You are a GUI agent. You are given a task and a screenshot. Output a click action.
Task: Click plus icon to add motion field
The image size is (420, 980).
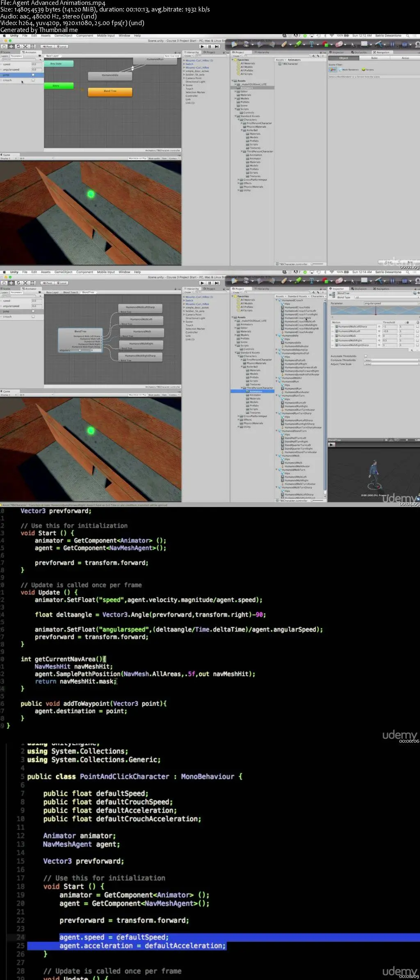(x=411, y=350)
